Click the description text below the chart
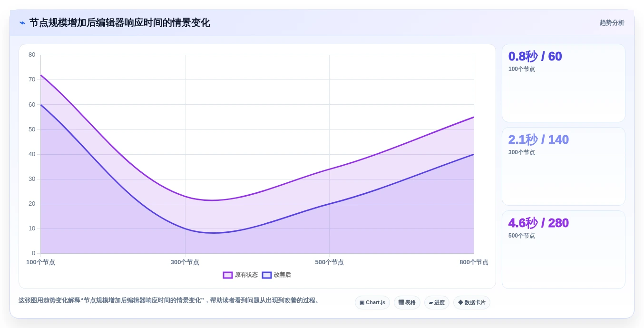This screenshot has width=644, height=328. pyautogui.click(x=170, y=300)
